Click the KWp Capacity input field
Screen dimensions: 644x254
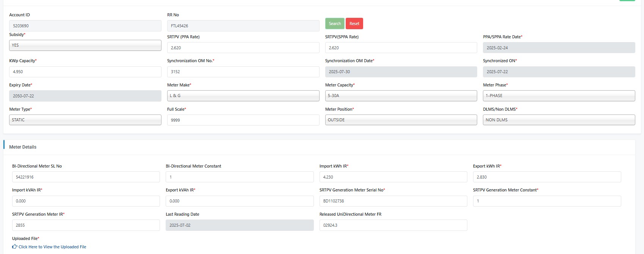pyautogui.click(x=85, y=72)
